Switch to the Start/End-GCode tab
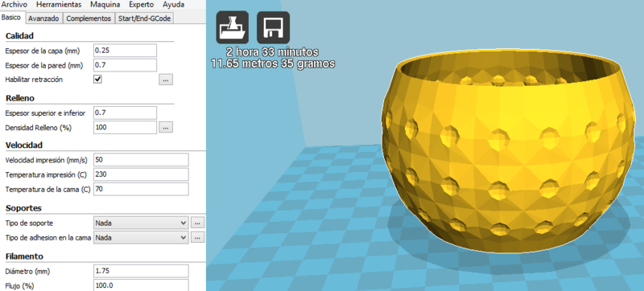 click(144, 18)
